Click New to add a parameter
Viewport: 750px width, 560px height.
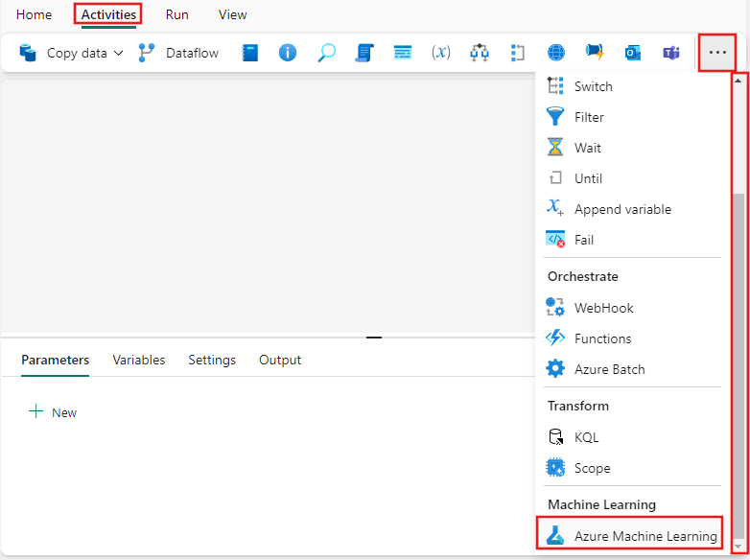(53, 412)
